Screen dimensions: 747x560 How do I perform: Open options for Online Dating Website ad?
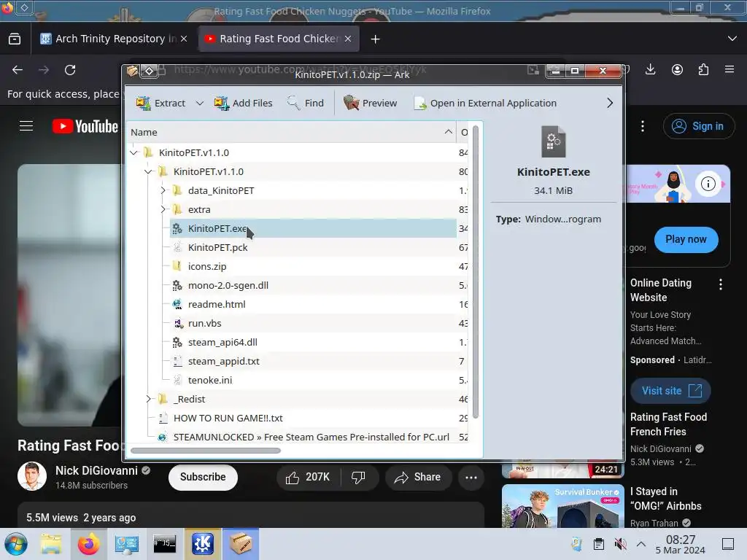720,285
